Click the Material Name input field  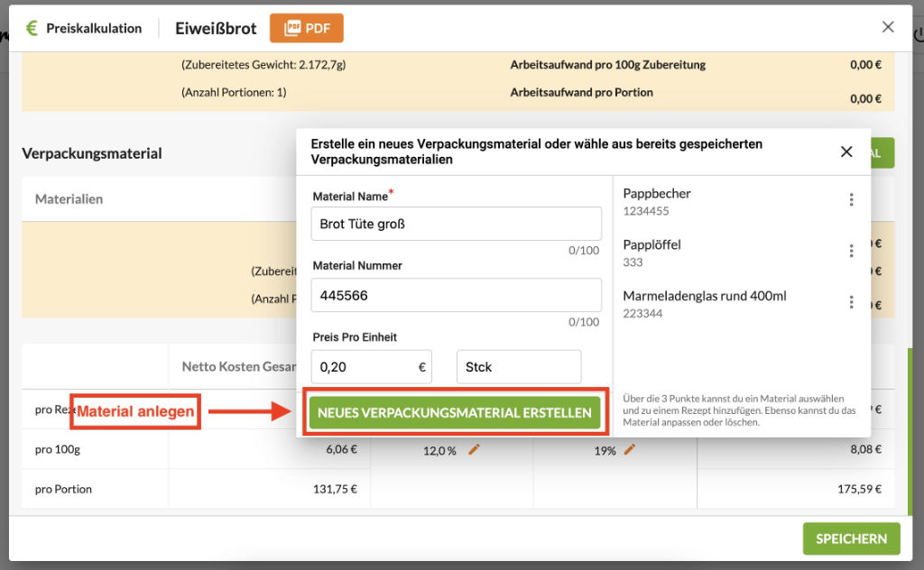pos(456,224)
